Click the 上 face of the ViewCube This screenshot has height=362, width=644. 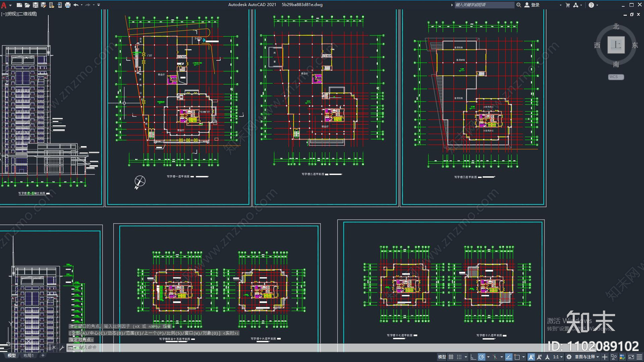pos(616,45)
